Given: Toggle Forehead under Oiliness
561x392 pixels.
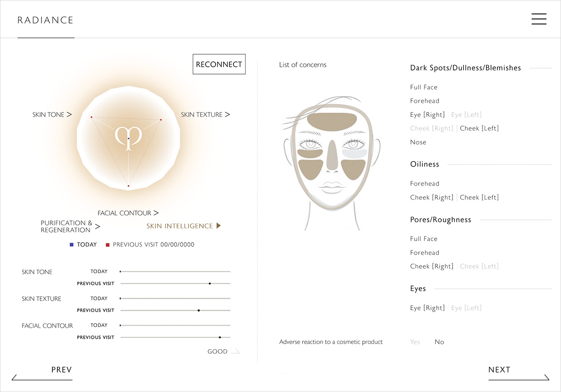Looking at the screenshot, I should point(425,183).
